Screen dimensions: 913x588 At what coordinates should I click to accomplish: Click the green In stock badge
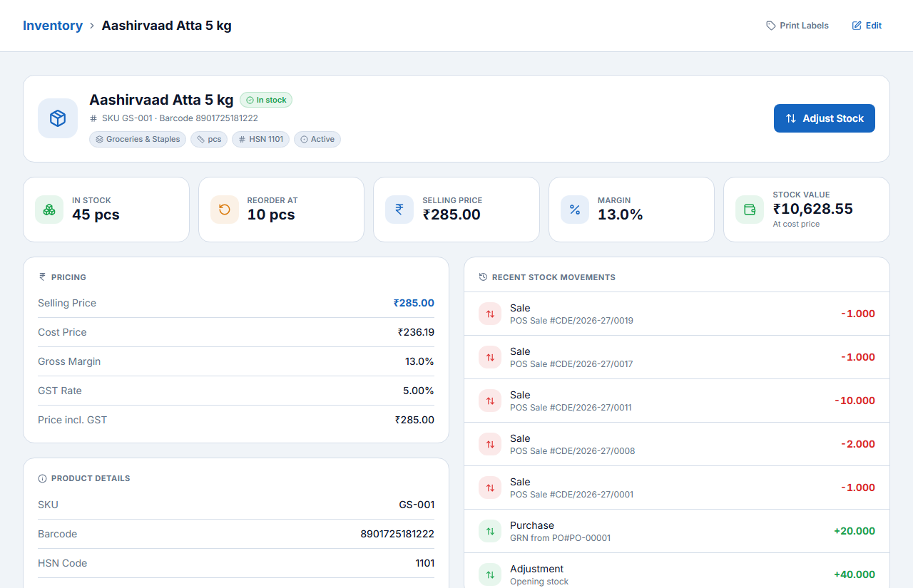click(266, 100)
